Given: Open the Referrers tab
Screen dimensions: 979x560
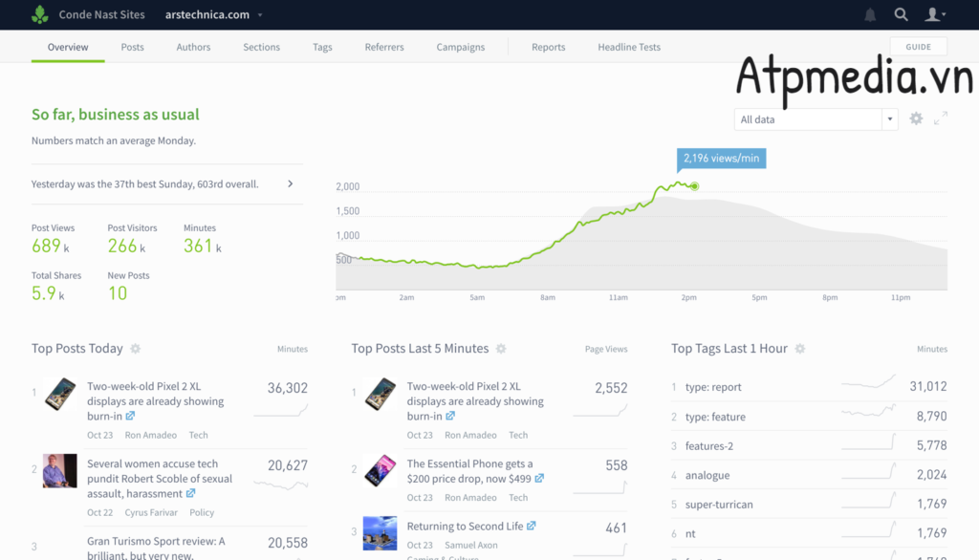Looking at the screenshot, I should (384, 47).
